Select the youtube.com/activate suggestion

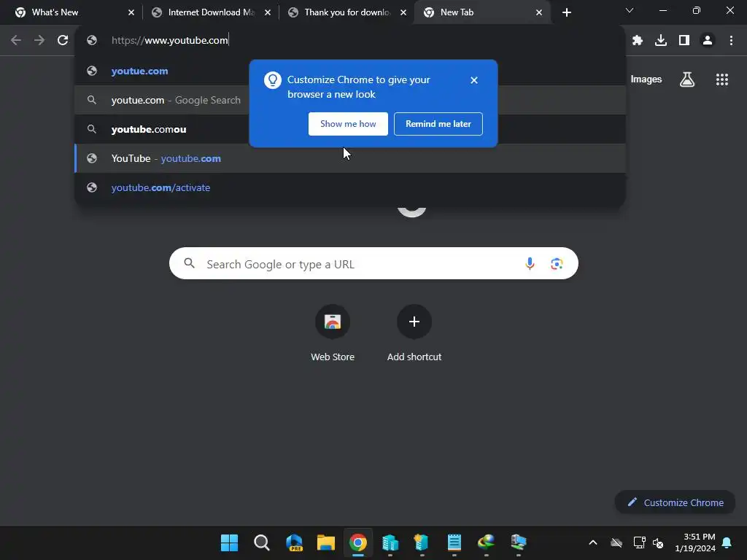(x=350, y=187)
